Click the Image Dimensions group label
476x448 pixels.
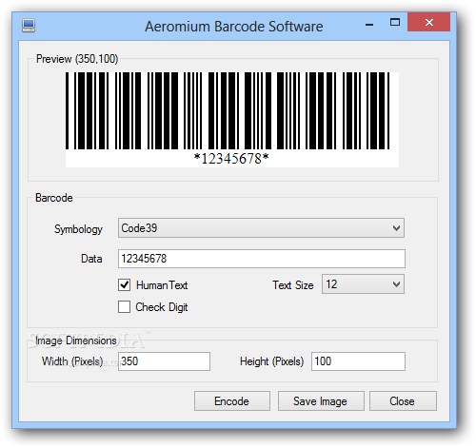click(76, 341)
